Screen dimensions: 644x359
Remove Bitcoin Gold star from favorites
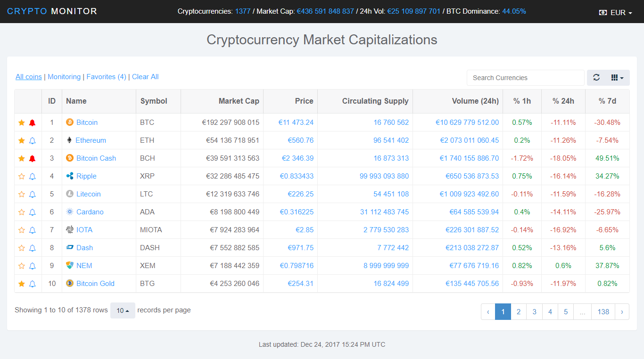click(x=21, y=284)
